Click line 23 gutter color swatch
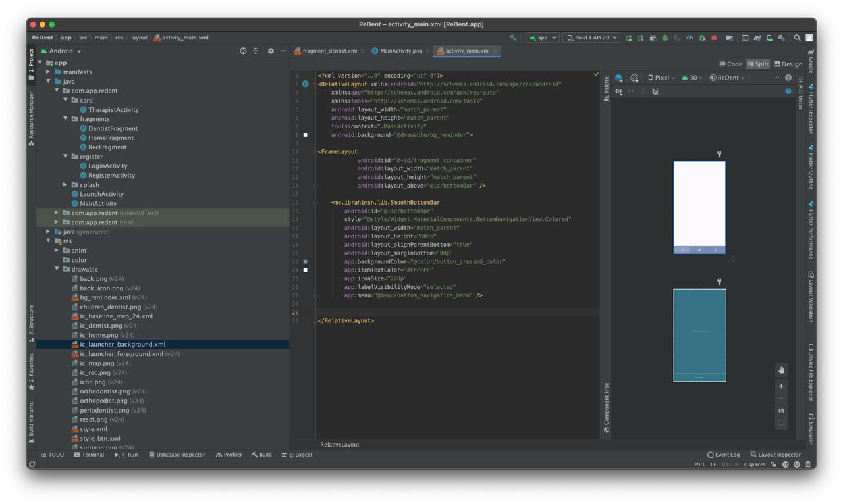The width and height of the screenshot is (843, 504). (x=306, y=261)
